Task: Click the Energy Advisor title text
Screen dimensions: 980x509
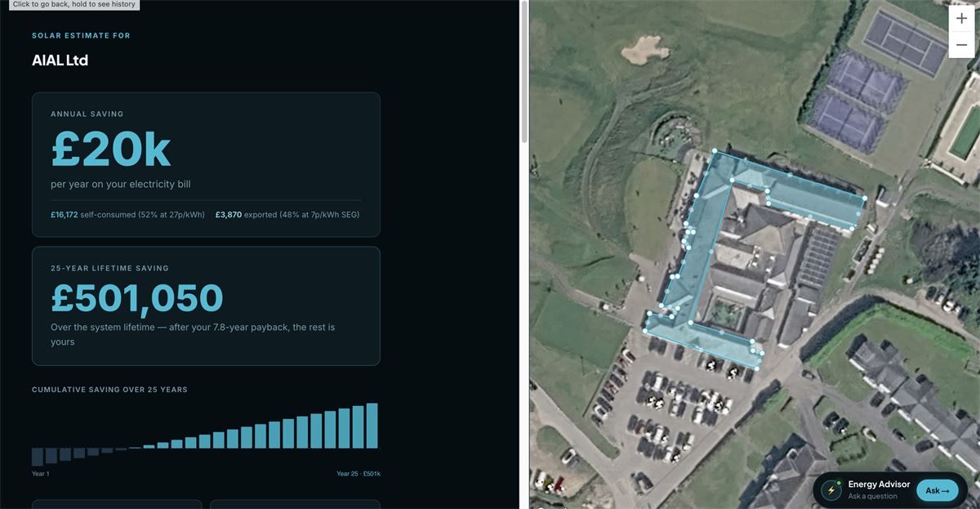Action: coord(879,484)
